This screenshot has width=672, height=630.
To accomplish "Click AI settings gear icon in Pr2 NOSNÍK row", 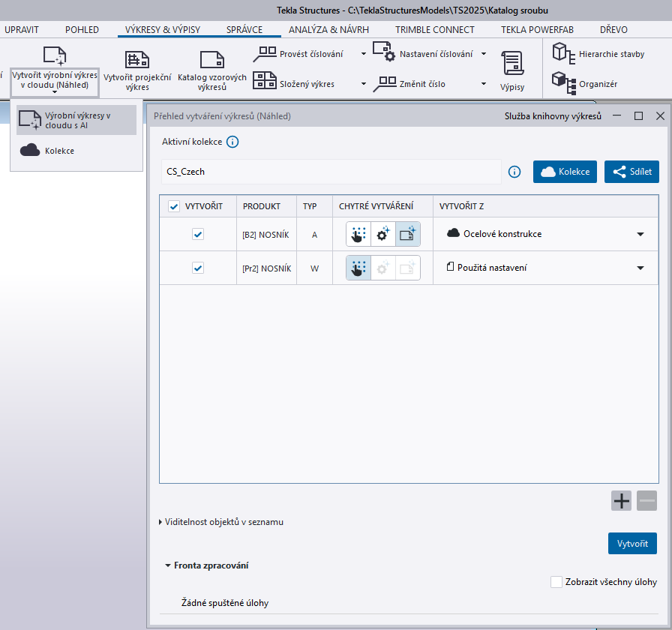I will pyautogui.click(x=382, y=268).
